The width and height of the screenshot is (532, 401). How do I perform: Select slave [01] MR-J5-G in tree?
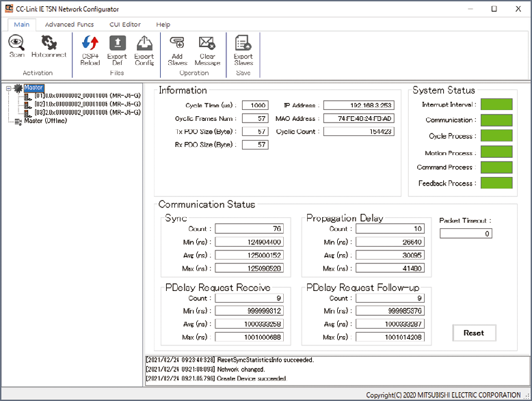88,96
